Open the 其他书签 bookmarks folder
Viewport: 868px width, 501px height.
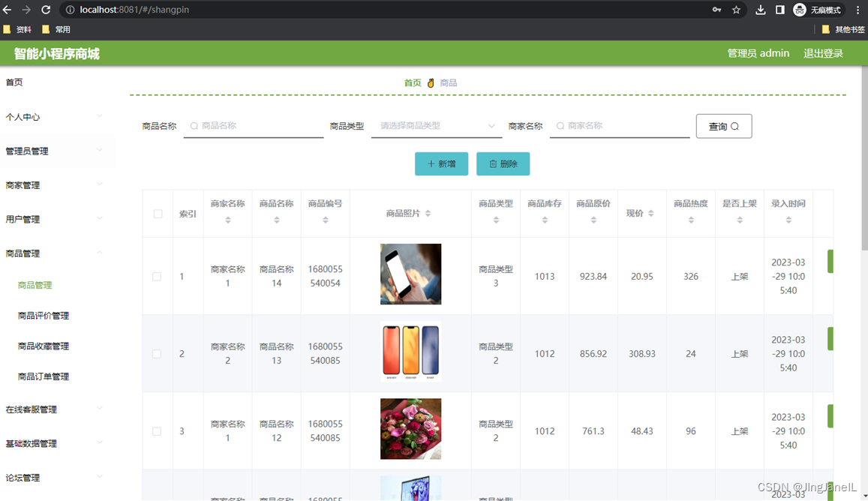pyautogui.click(x=843, y=29)
